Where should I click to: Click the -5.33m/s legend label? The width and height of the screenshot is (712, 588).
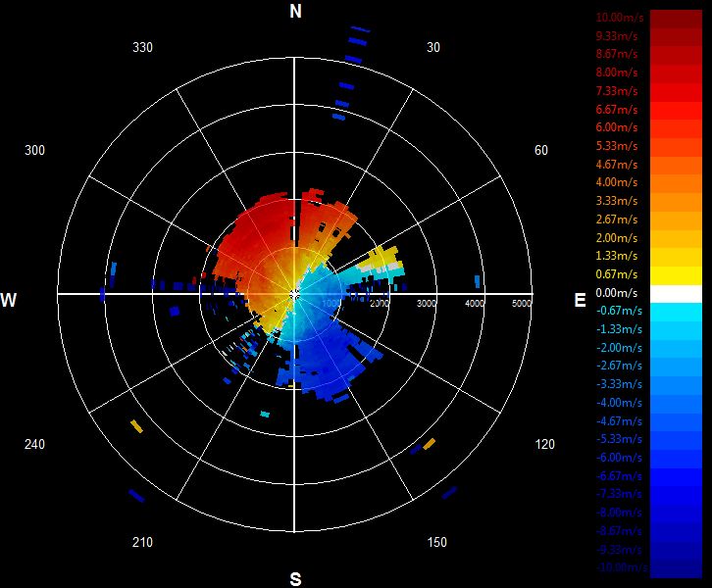click(619, 439)
